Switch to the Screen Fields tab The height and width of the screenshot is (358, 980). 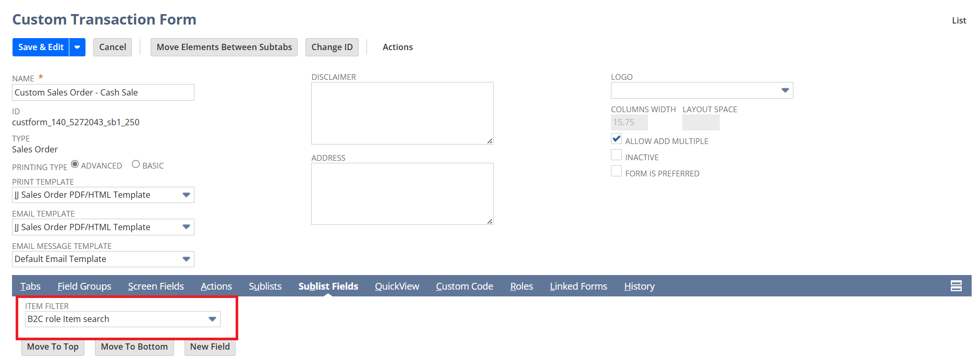point(156,287)
